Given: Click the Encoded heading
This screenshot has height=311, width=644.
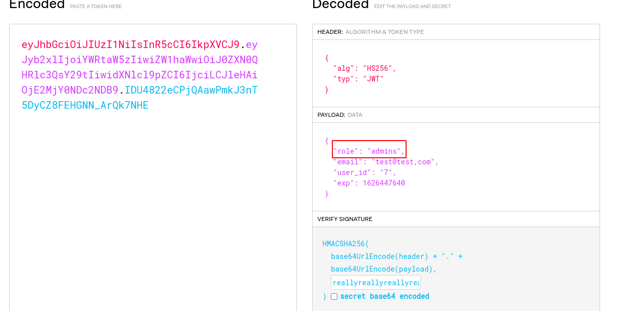Looking at the screenshot, I should click(x=37, y=5).
